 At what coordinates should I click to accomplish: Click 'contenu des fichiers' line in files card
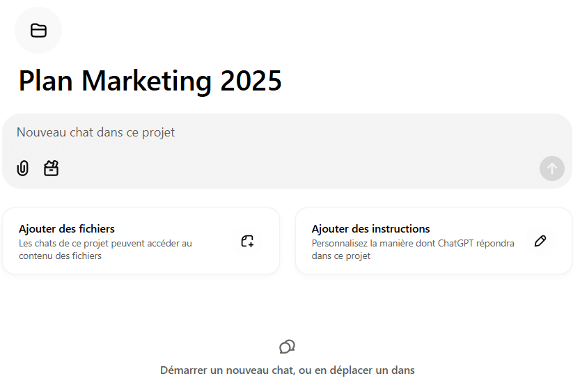(61, 256)
